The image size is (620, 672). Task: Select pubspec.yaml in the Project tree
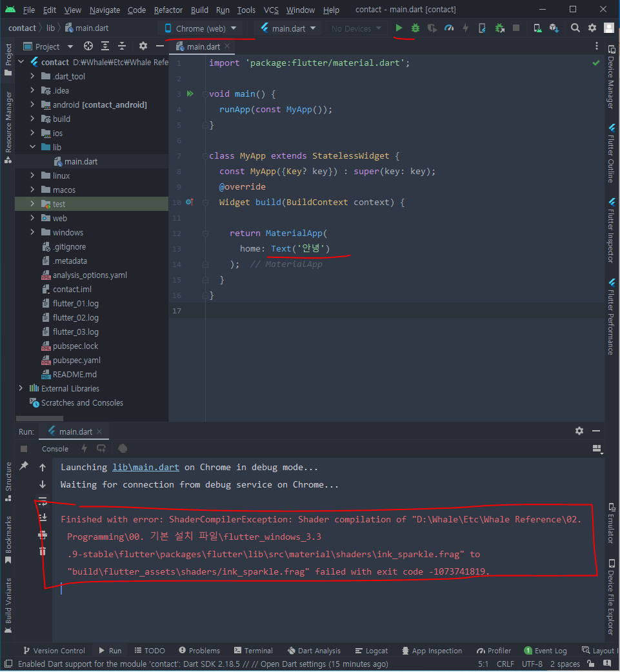pyautogui.click(x=77, y=360)
